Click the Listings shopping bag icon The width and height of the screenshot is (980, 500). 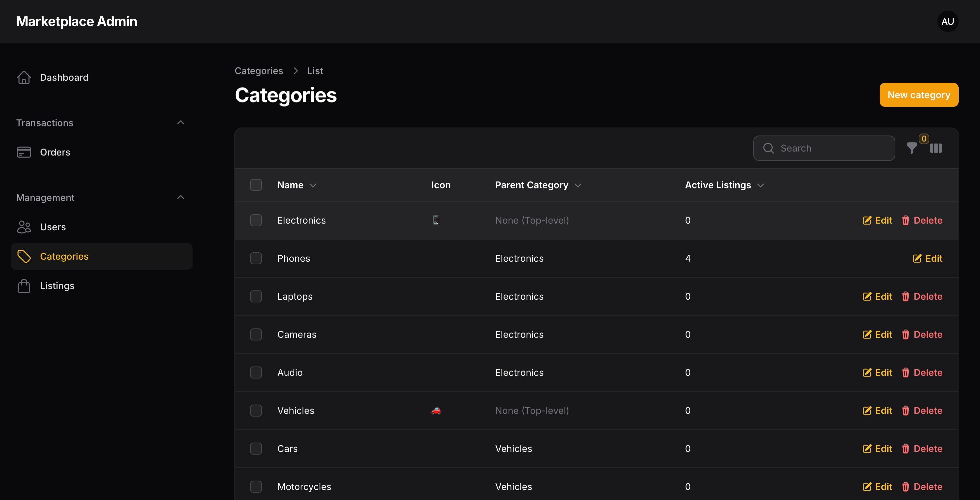pyautogui.click(x=24, y=286)
